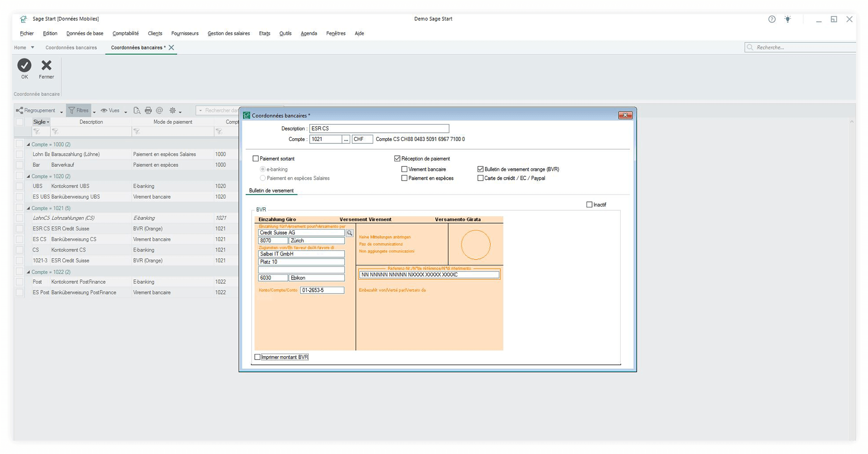Image resolution: width=868 pixels, height=454 pixels.
Task: Click the reference number field NN NNNNN
Action: [x=429, y=275]
